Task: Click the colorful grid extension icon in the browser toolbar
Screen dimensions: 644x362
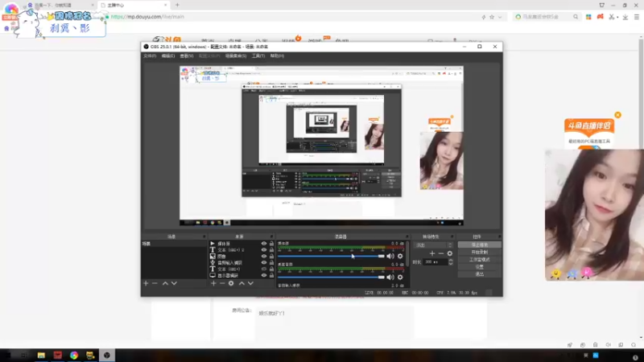Action: pyautogui.click(x=588, y=17)
